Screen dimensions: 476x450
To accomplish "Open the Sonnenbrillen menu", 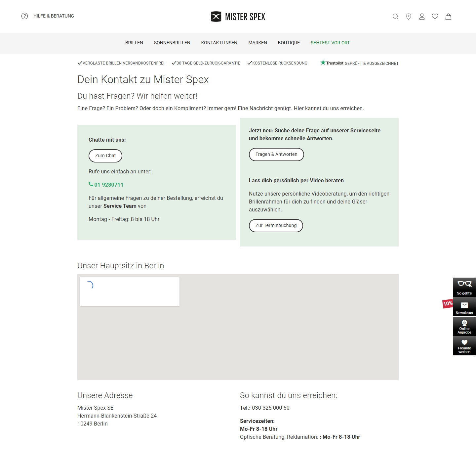I will point(172,43).
